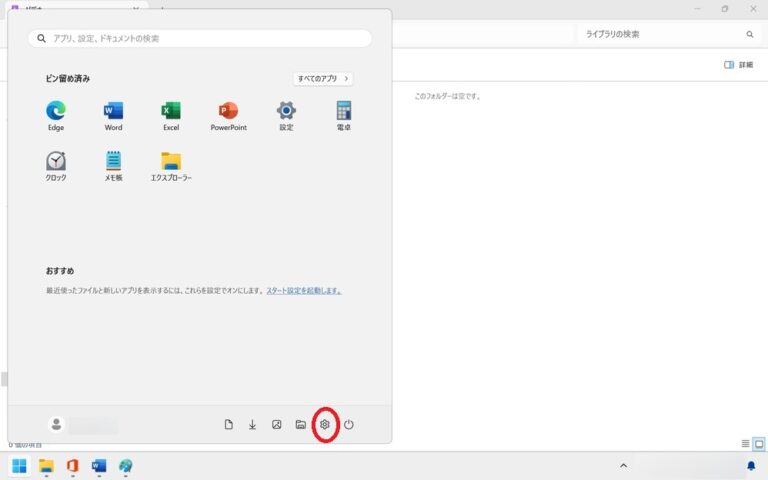Open the Downloads shortcut in Start footer
This screenshot has width=768, height=480.
253,425
